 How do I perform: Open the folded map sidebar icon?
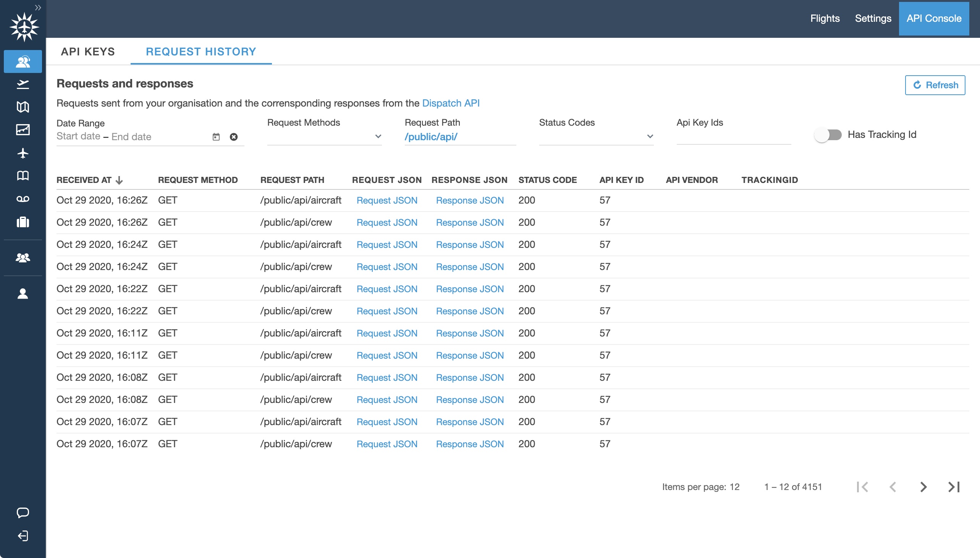click(x=23, y=107)
